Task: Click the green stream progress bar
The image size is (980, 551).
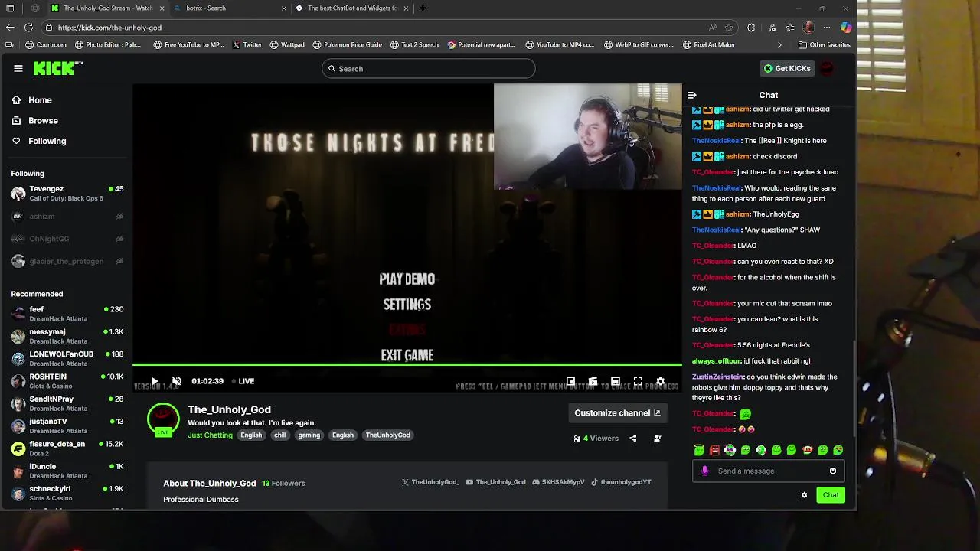Action: pos(407,365)
